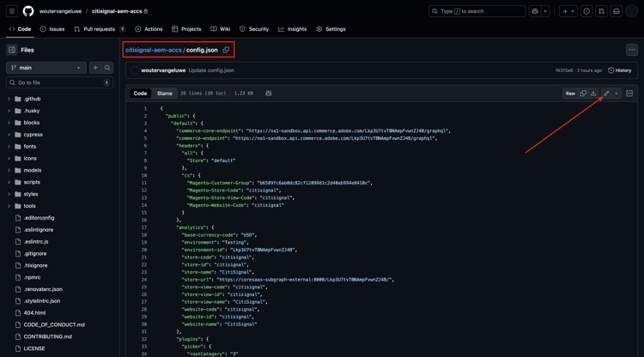Open the Raw file view
The height and width of the screenshot is (357, 644).
pyautogui.click(x=570, y=94)
